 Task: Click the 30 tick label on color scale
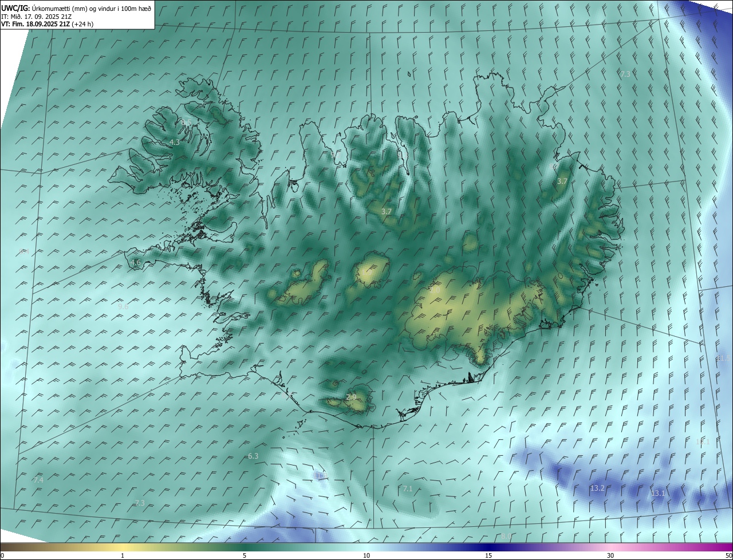pyautogui.click(x=610, y=555)
